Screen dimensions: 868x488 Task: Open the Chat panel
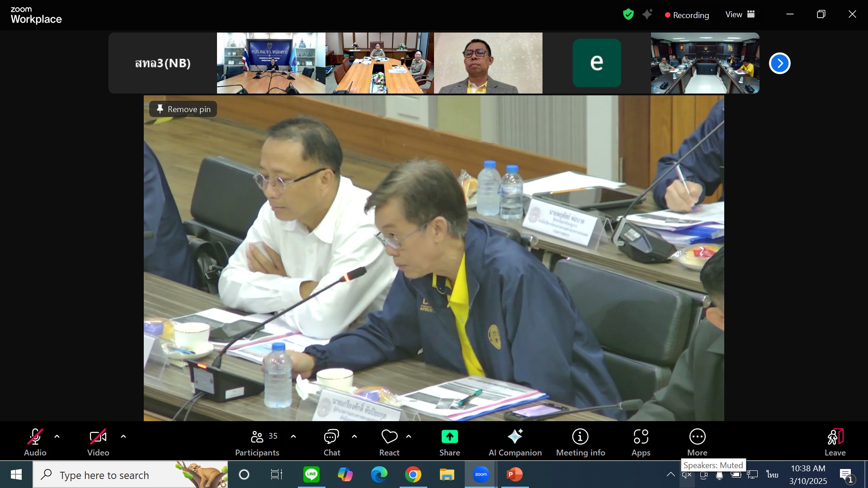point(331,442)
